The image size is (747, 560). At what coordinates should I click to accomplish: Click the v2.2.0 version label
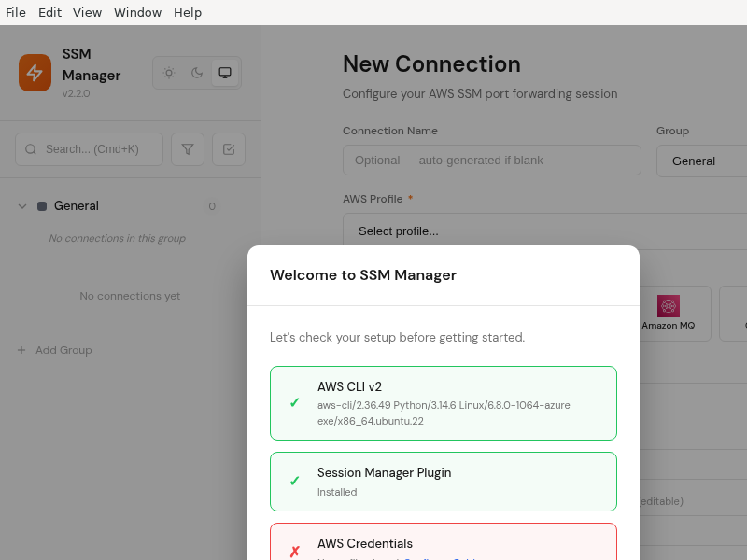(x=77, y=93)
